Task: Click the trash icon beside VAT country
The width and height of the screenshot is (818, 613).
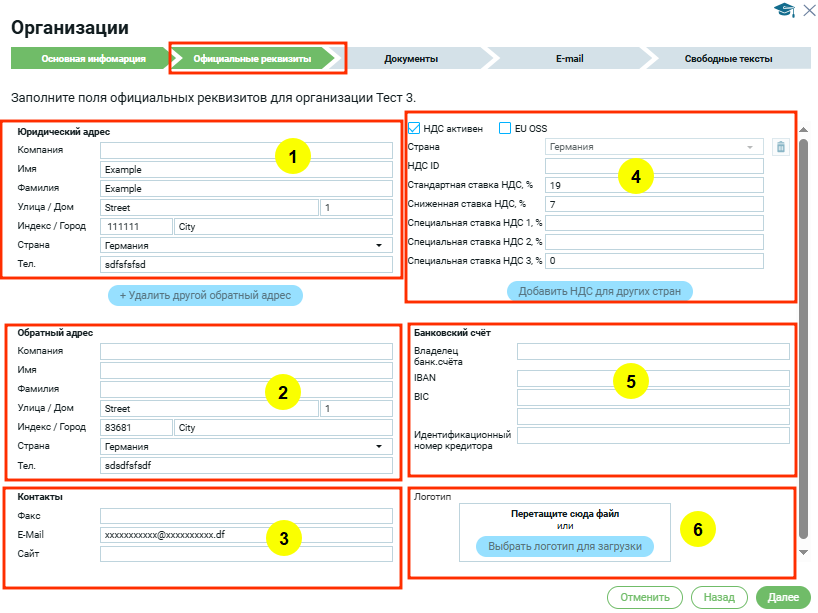Action: (781, 147)
